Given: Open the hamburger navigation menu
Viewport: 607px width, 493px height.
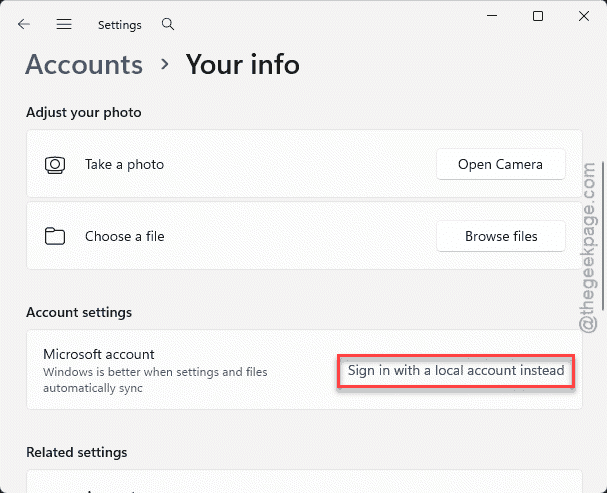Looking at the screenshot, I should pyautogui.click(x=64, y=24).
